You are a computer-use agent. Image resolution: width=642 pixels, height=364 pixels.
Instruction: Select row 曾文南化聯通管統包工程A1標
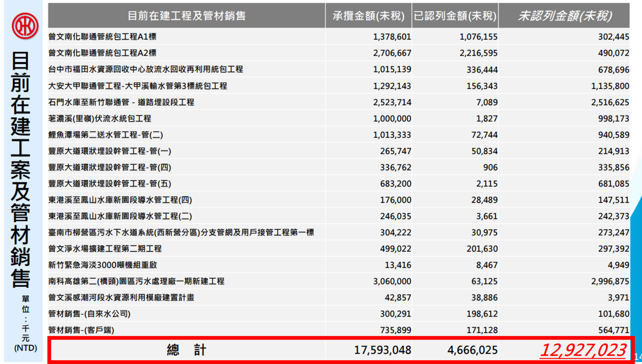click(x=339, y=36)
